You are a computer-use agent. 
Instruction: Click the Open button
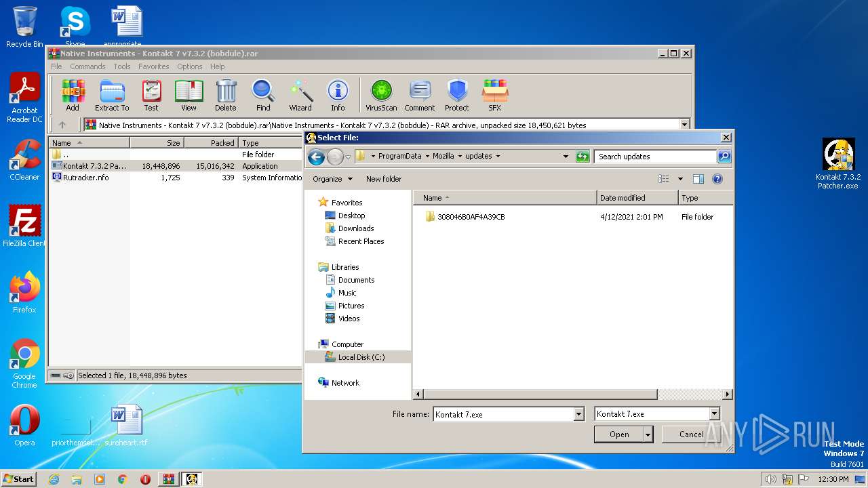(x=618, y=434)
